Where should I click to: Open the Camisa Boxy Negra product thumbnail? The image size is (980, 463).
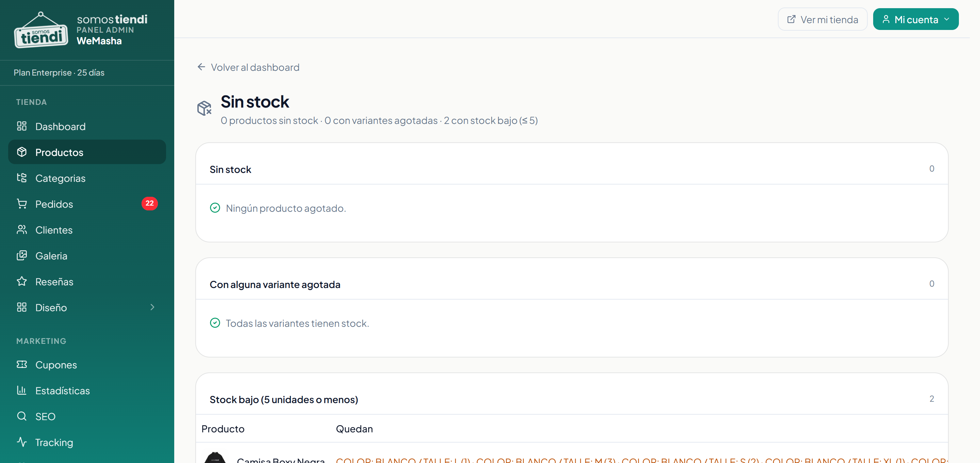[215, 457]
